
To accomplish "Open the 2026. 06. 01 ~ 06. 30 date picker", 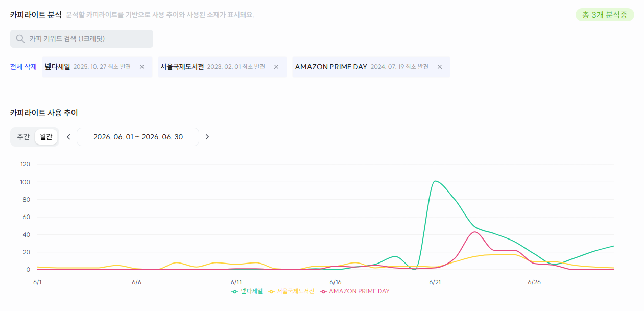I will [138, 137].
